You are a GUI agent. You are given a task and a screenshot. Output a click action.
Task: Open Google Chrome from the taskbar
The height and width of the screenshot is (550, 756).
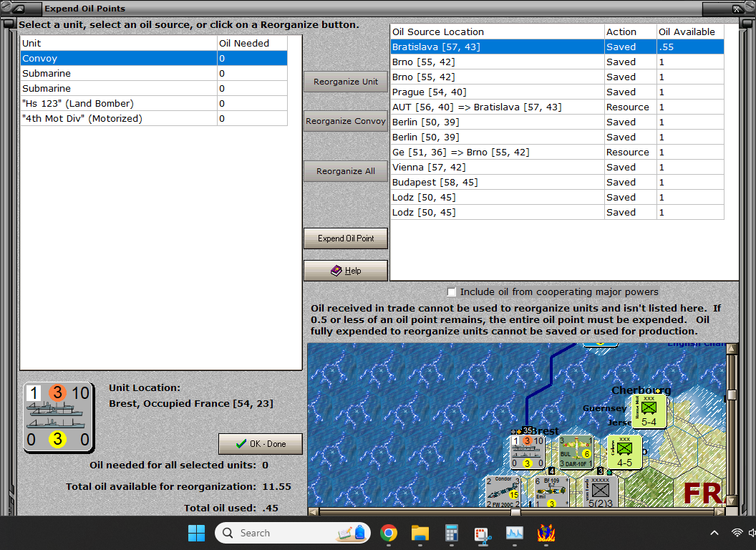coord(389,533)
